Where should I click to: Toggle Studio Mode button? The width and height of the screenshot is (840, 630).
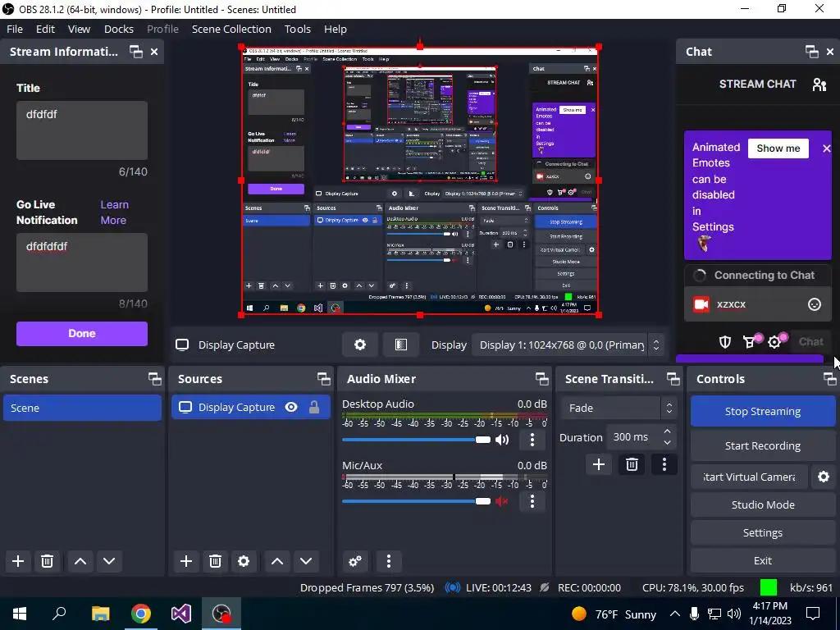762,504
